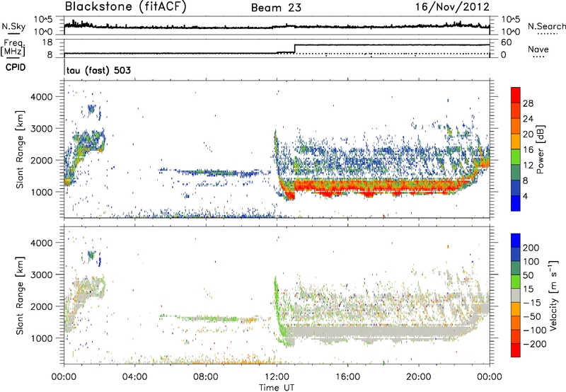
Task: Click the 12:00 time tick label
Action: coord(277,377)
